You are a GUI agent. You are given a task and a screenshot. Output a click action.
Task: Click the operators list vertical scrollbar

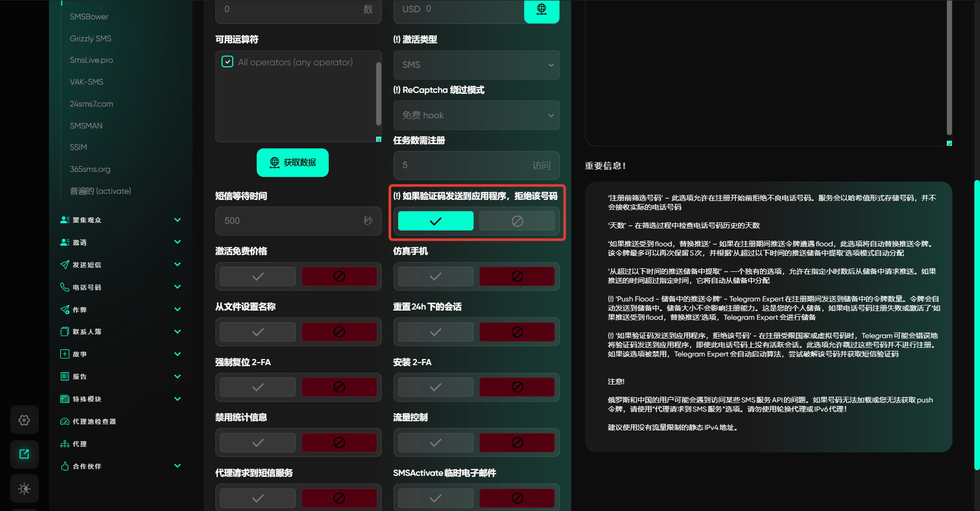(378, 94)
